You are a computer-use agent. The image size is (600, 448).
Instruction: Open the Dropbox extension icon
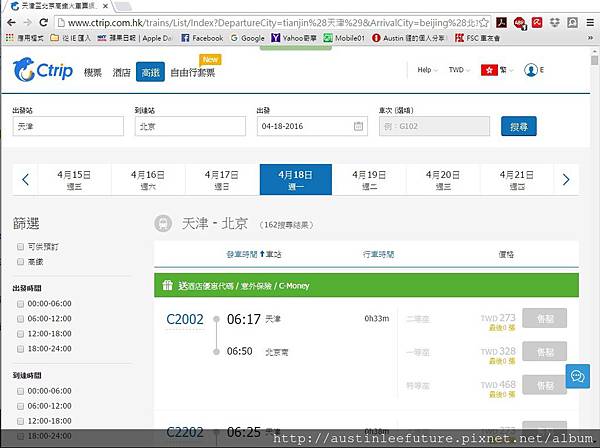(x=555, y=23)
